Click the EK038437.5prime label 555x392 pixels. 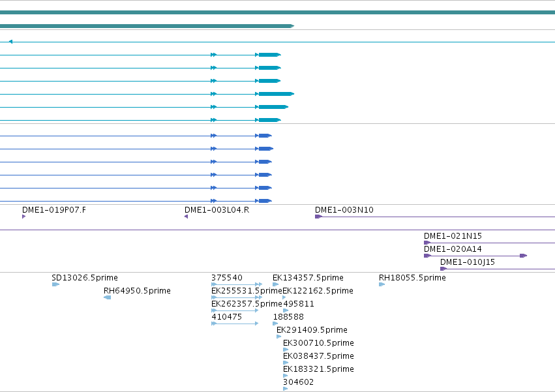[318, 356]
